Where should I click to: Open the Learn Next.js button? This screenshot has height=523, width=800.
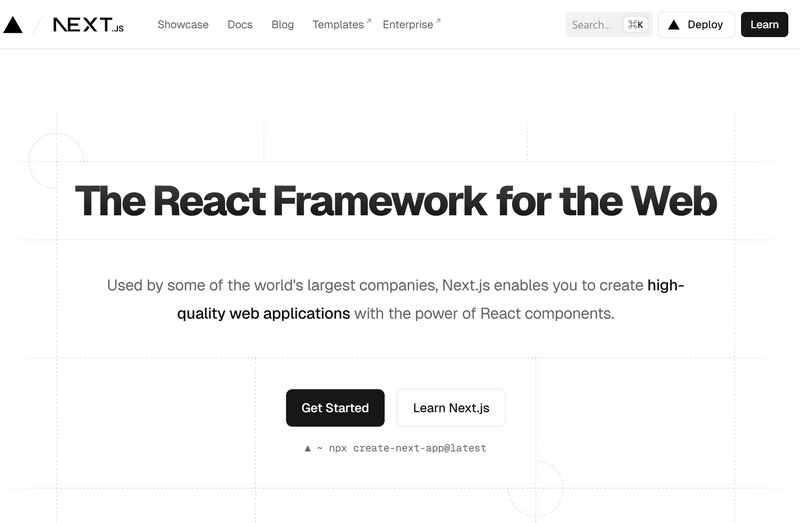coord(451,408)
